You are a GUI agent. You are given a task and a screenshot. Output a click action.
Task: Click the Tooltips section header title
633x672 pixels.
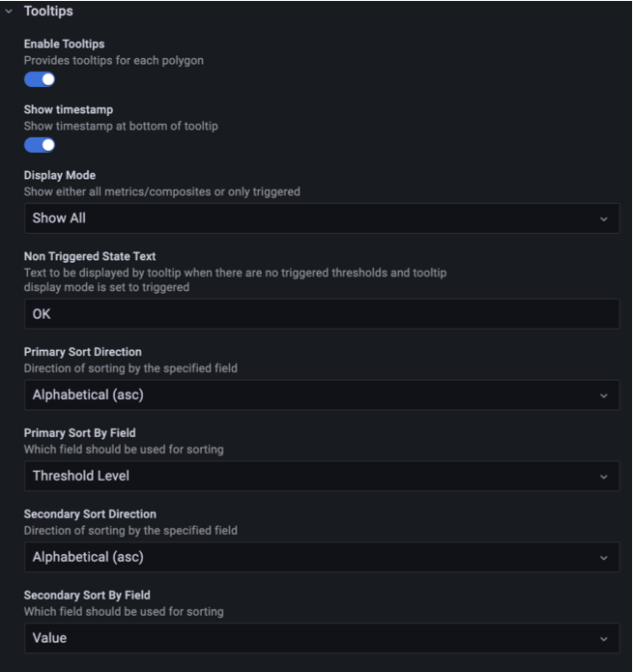point(48,12)
